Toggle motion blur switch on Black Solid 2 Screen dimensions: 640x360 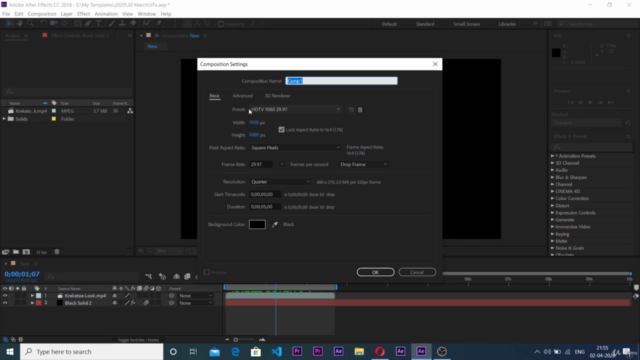click(x=146, y=303)
